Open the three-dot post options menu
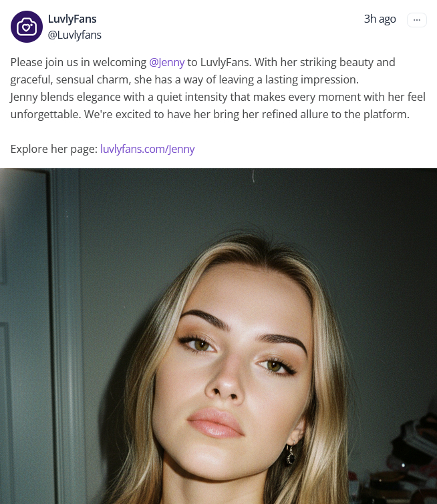The width and height of the screenshot is (437, 504). (417, 20)
